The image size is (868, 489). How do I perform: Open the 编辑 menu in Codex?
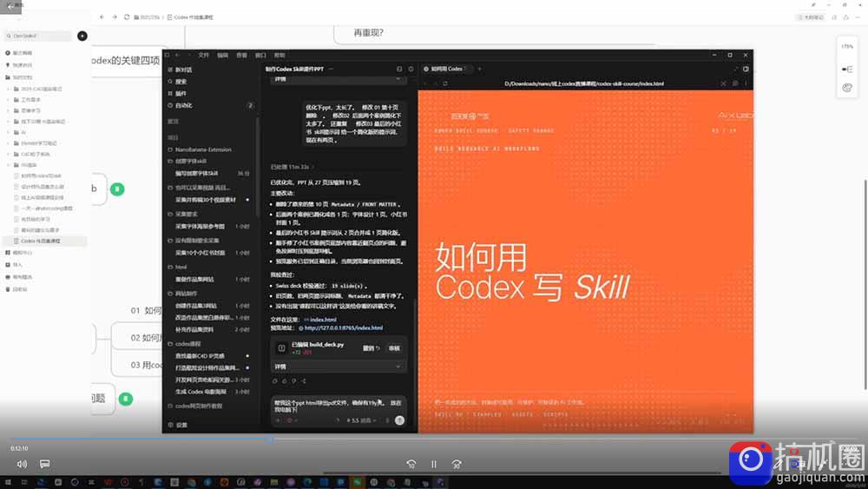click(x=222, y=55)
